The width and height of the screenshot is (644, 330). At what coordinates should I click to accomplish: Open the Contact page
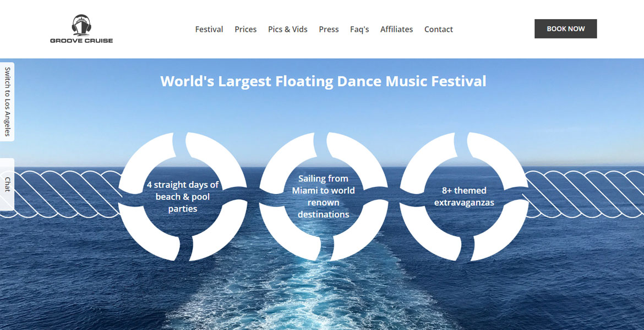[438, 29]
